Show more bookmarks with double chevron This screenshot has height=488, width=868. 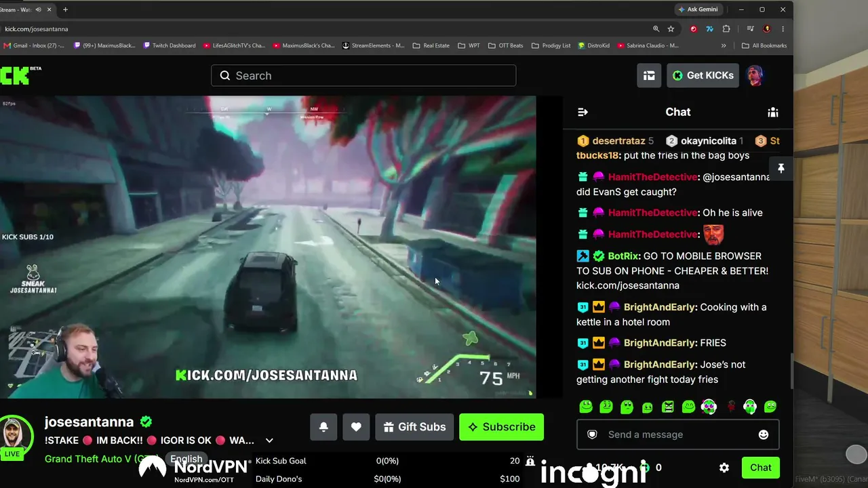(724, 45)
